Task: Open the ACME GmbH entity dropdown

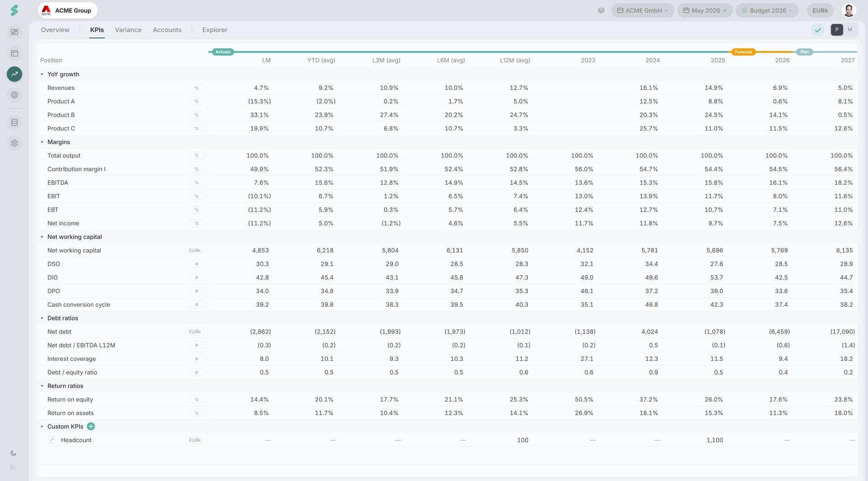Action: pos(642,10)
